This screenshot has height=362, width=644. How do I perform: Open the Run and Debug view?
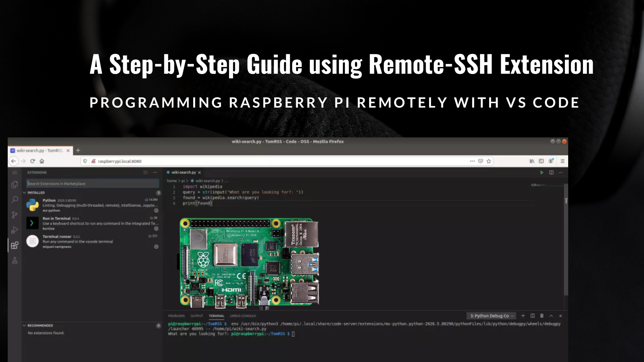pos(14,230)
